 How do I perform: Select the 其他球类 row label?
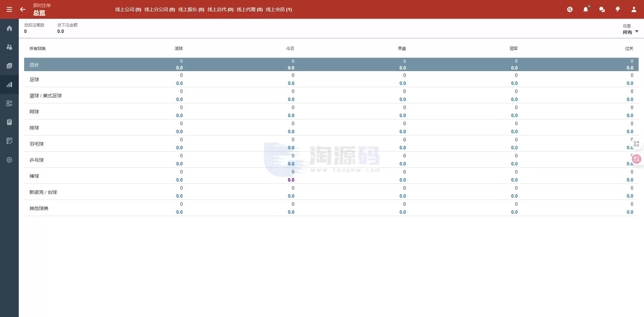tap(39, 208)
